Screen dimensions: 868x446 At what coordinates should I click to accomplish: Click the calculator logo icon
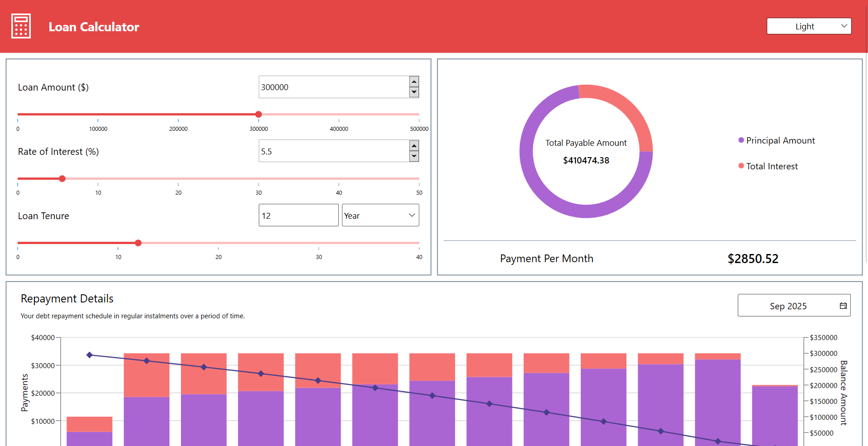pyautogui.click(x=20, y=26)
